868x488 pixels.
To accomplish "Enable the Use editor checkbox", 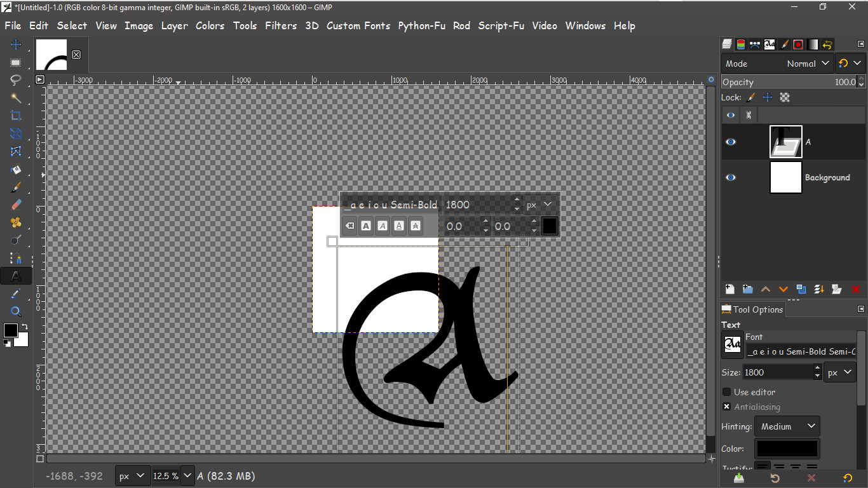I will 727,392.
